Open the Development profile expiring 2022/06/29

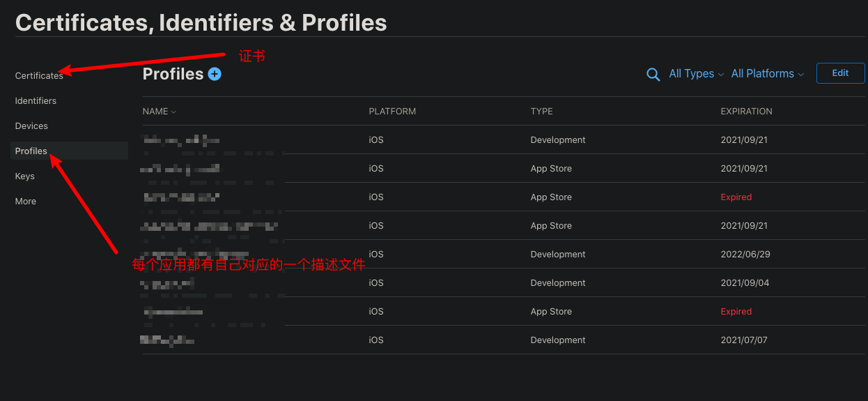tap(504, 254)
